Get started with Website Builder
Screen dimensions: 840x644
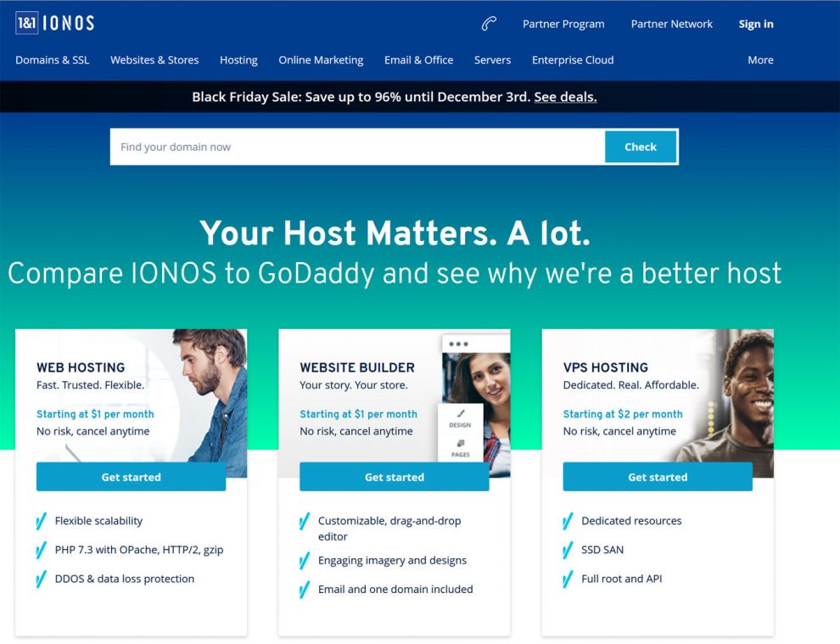[x=395, y=477]
